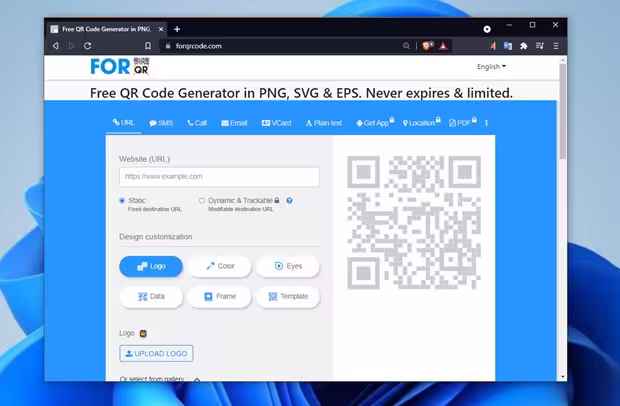Open the PDF tab
620x406 pixels.
point(463,123)
